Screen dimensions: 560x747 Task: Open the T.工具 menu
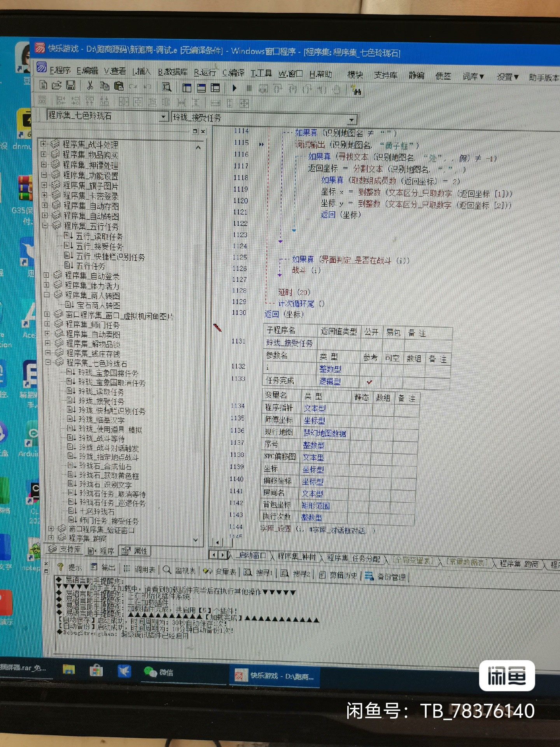(261, 73)
